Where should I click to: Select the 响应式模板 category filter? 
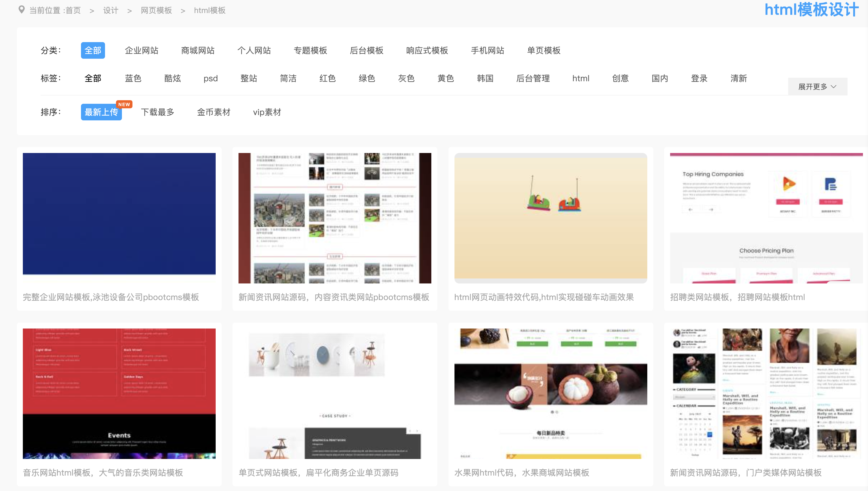427,51
